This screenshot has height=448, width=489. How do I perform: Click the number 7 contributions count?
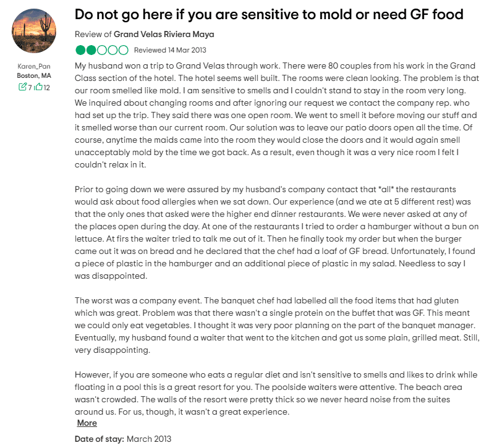(30, 87)
